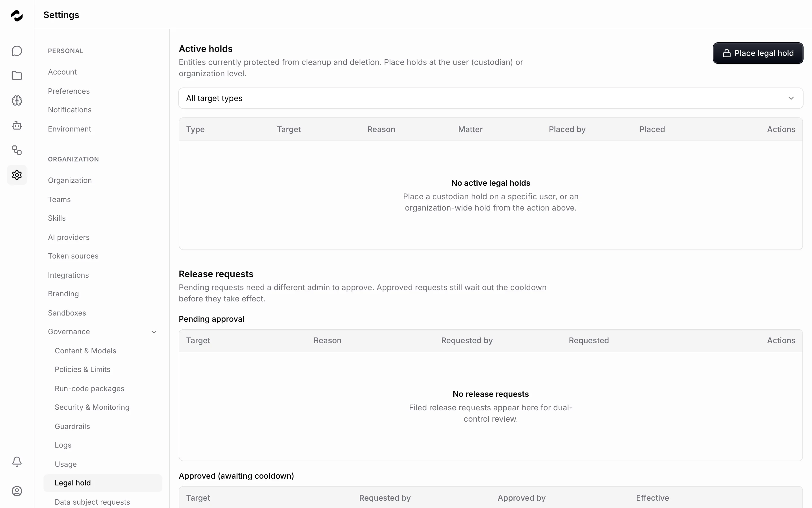Viewport: 812px width, 508px height.
Task: Open Content & Models page
Action: coord(85,351)
